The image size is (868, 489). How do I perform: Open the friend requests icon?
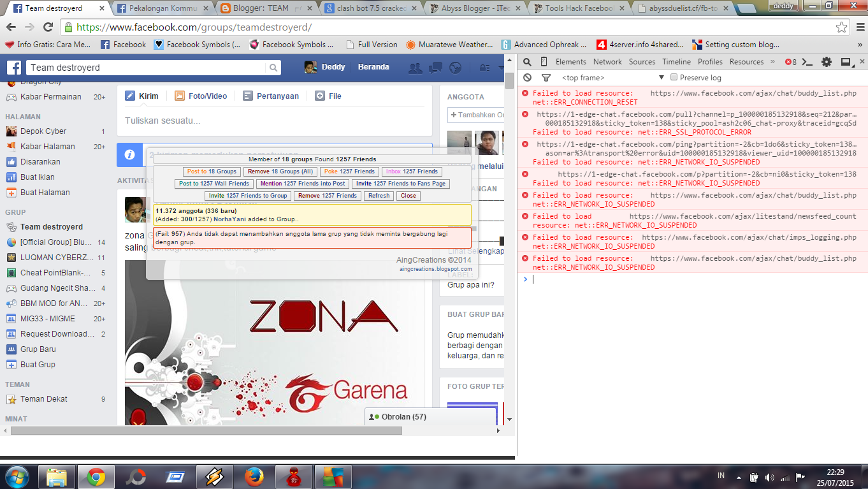pyautogui.click(x=416, y=68)
